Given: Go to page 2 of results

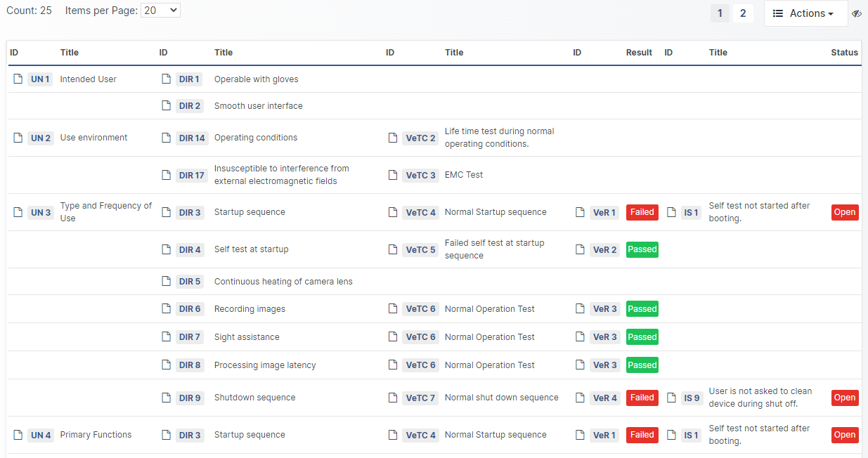Looking at the screenshot, I should 743,13.
